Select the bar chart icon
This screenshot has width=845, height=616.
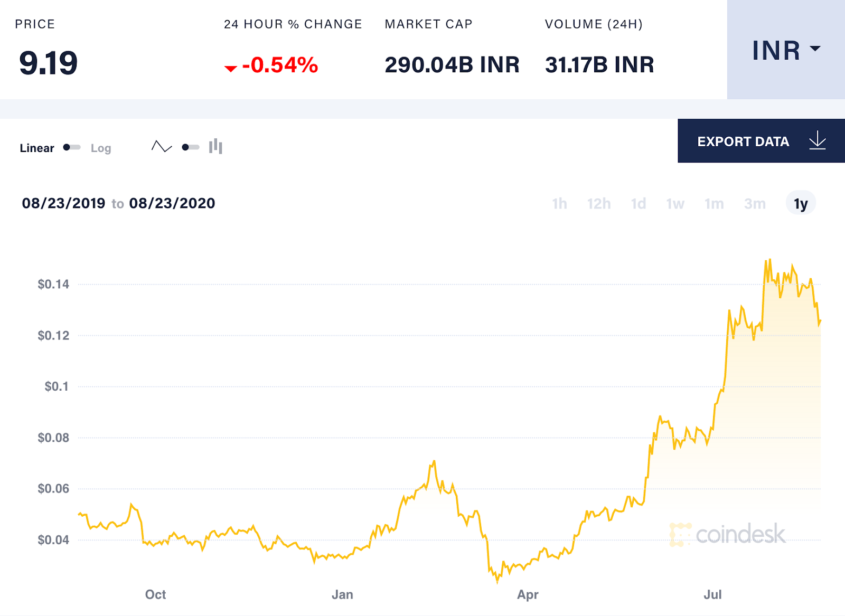(x=215, y=147)
